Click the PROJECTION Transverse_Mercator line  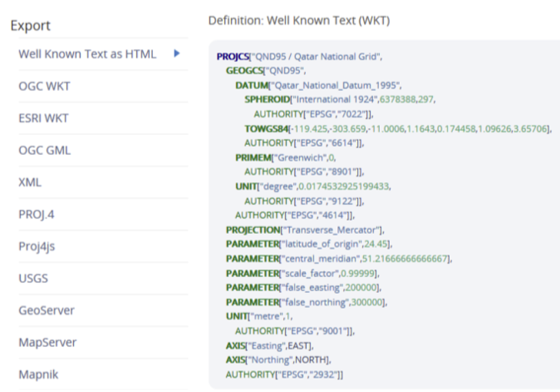coord(305,230)
